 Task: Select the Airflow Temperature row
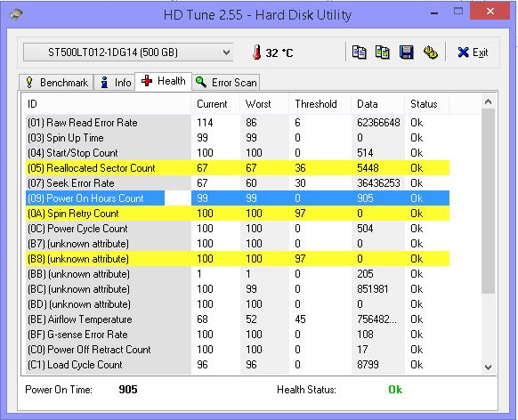238,319
